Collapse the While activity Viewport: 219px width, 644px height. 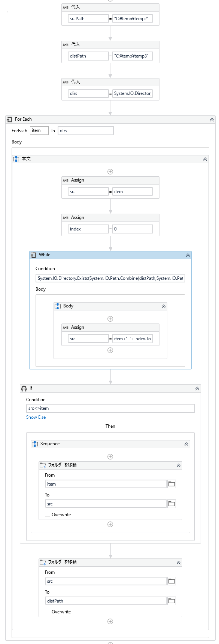click(188, 255)
